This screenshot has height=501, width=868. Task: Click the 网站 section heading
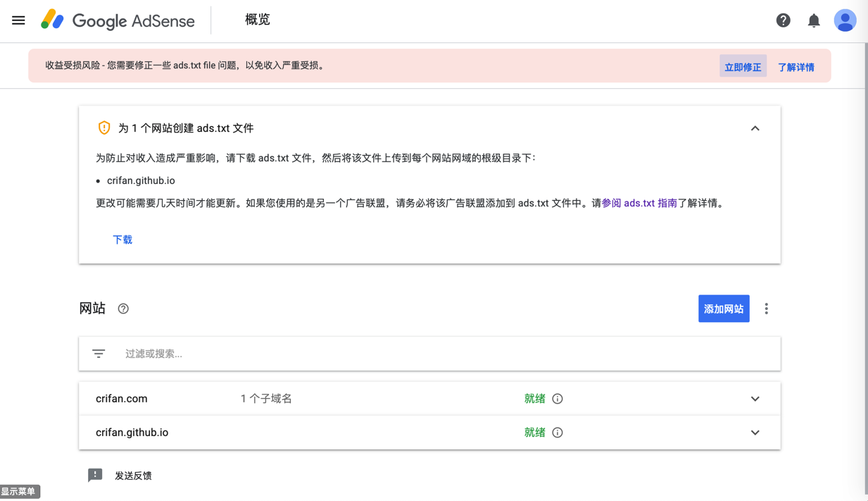pos(92,309)
